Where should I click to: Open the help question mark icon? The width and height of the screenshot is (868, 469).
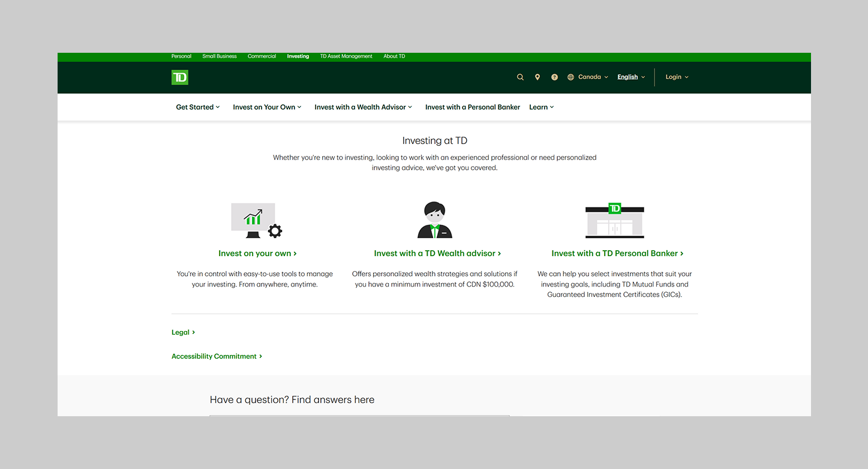click(x=554, y=77)
